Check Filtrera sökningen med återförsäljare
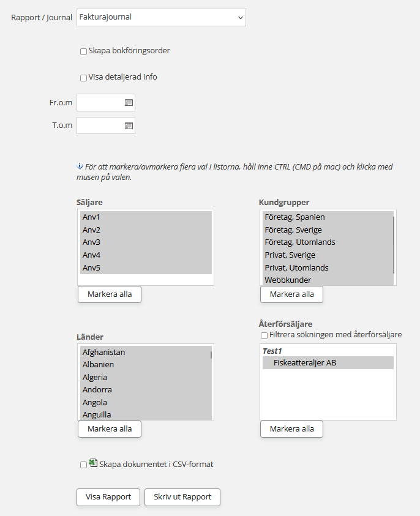 pos(264,335)
